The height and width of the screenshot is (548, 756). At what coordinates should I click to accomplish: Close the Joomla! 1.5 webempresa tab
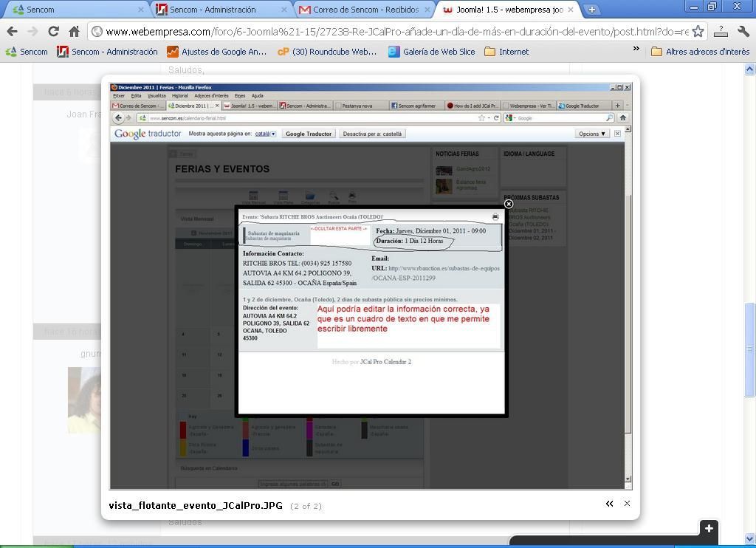tap(571, 10)
